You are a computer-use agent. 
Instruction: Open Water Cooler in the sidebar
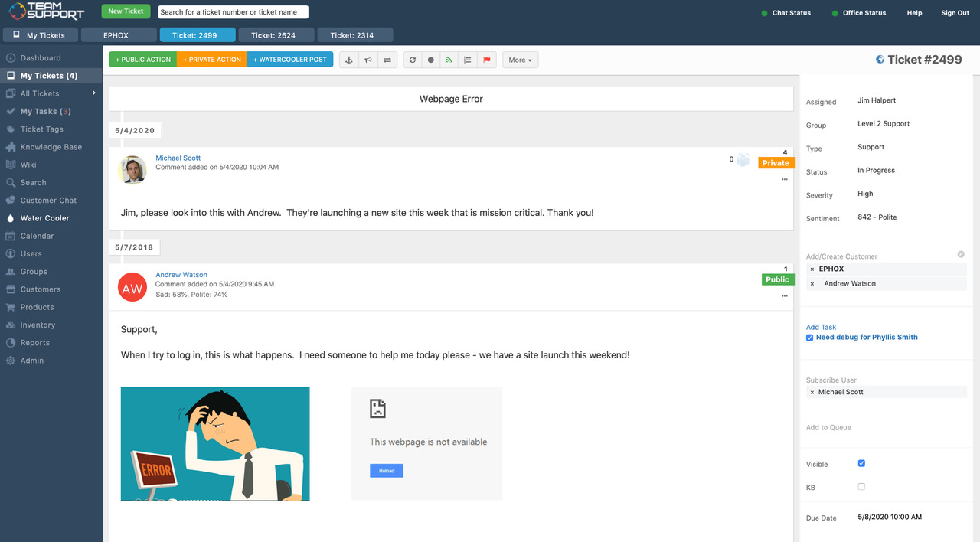click(44, 218)
